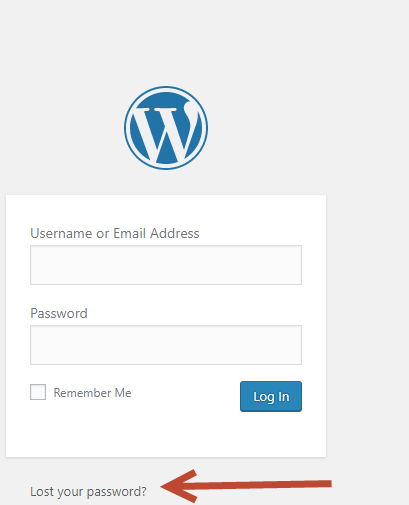The image size is (409, 505).
Task: Click the center of the W letter in logo
Action: pos(166,132)
